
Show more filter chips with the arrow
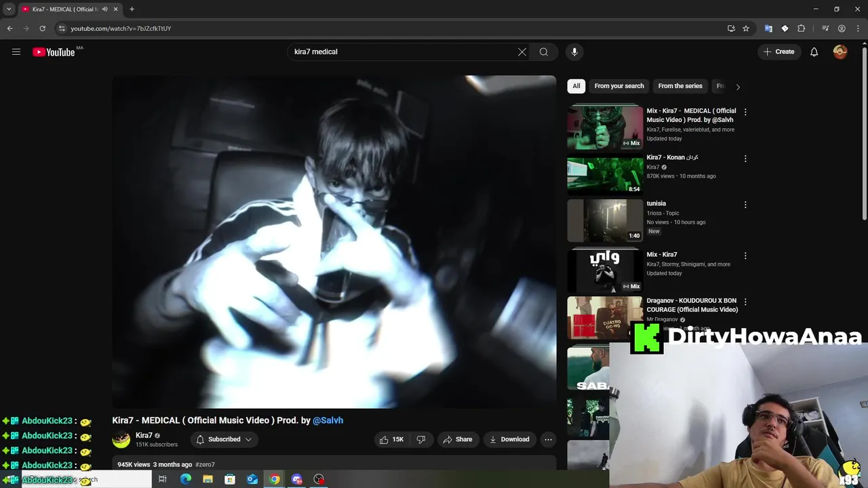click(x=738, y=87)
